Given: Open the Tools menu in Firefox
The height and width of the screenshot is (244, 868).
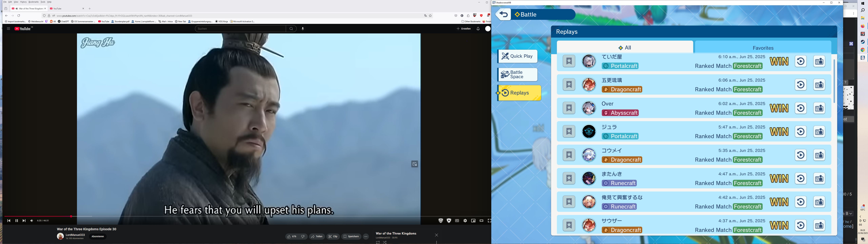Looking at the screenshot, I should click(x=43, y=2).
